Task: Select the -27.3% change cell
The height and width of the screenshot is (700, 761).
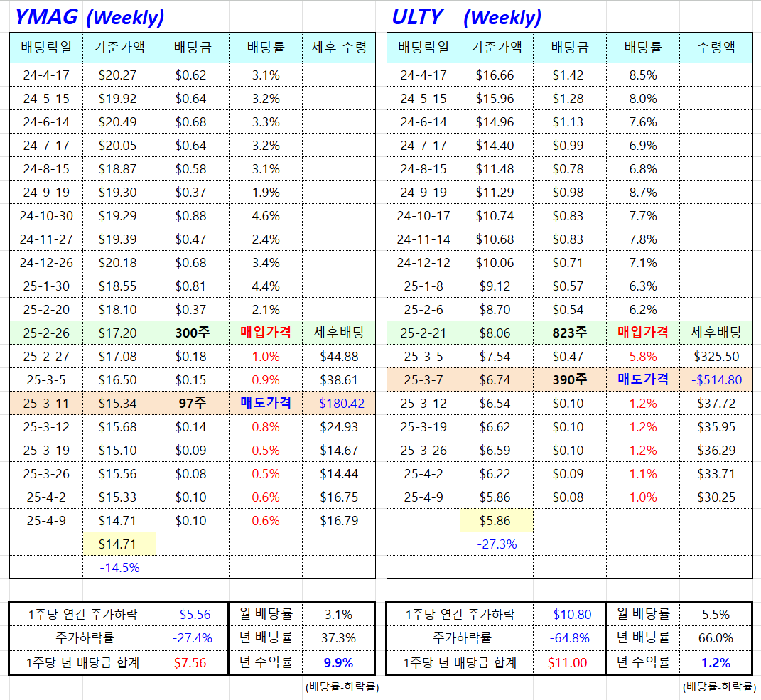Action: click(497, 544)
